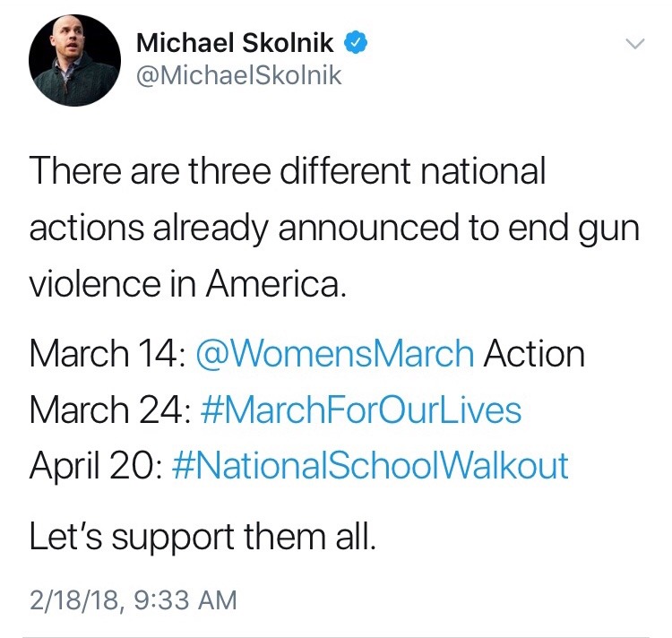Open the @WomensMarch mention

point(332,354)
